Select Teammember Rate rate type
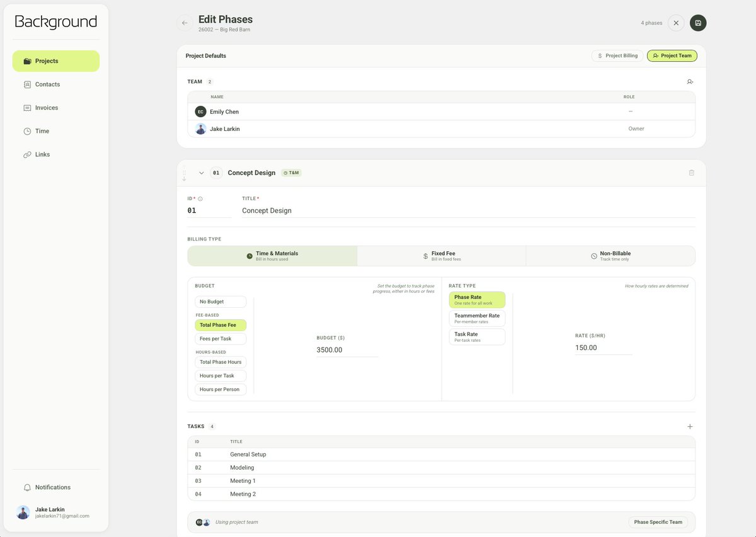 coord(477,318)
